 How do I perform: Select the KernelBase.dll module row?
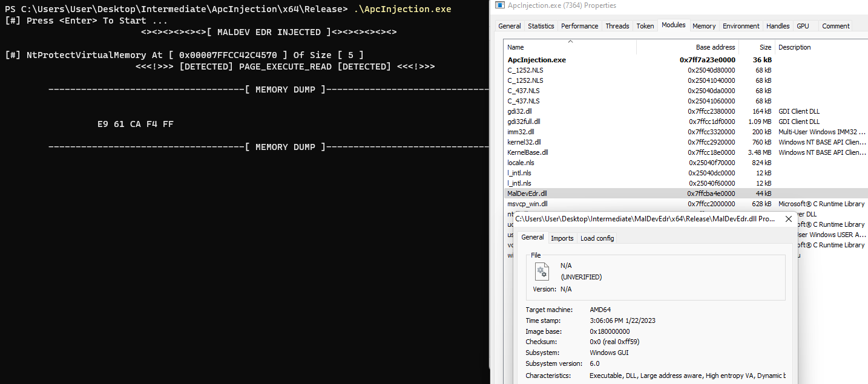527,152
